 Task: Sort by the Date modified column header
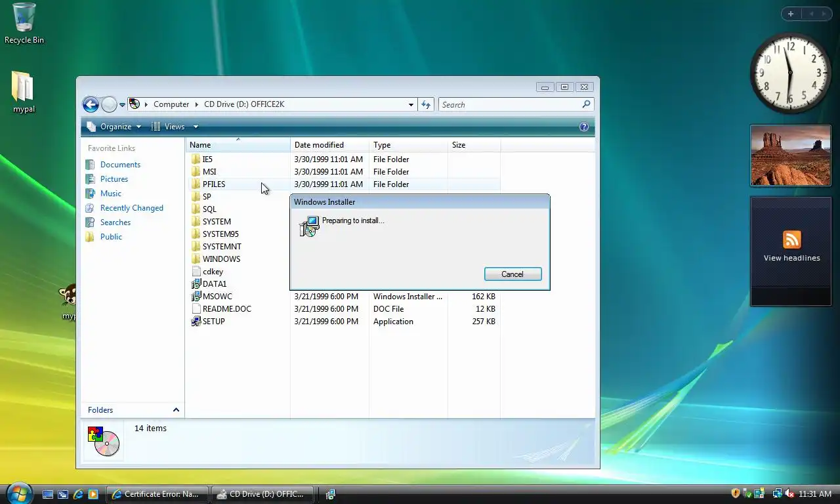point(329,145)
